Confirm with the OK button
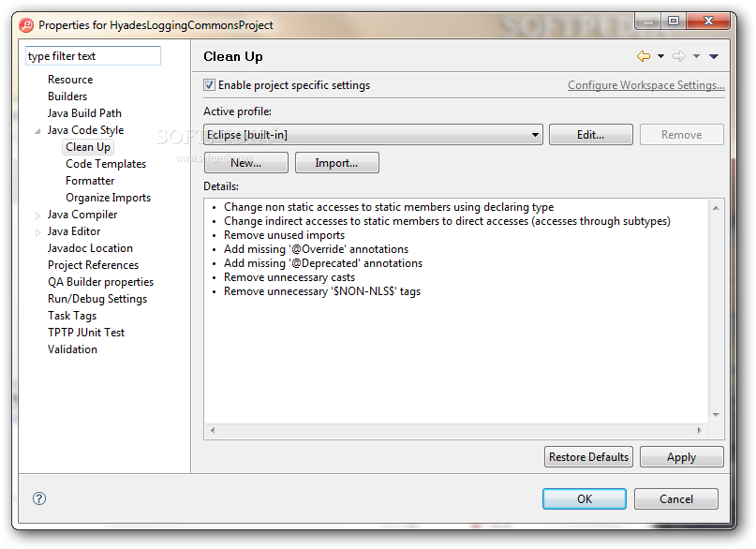Screen dimensions: 756x549 click(x=585, y=498)
